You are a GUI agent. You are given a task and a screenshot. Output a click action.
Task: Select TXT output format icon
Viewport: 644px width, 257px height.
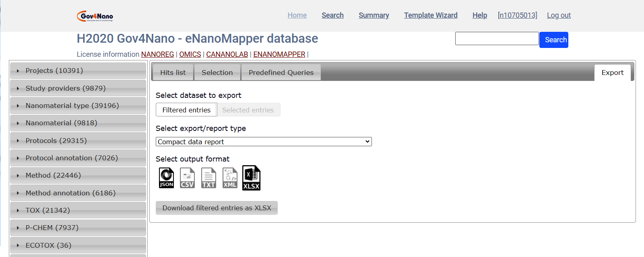coord(208,178)
